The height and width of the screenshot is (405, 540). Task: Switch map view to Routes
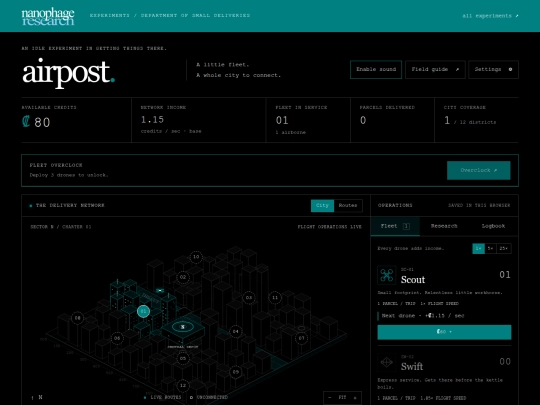[x=348, y=205]
